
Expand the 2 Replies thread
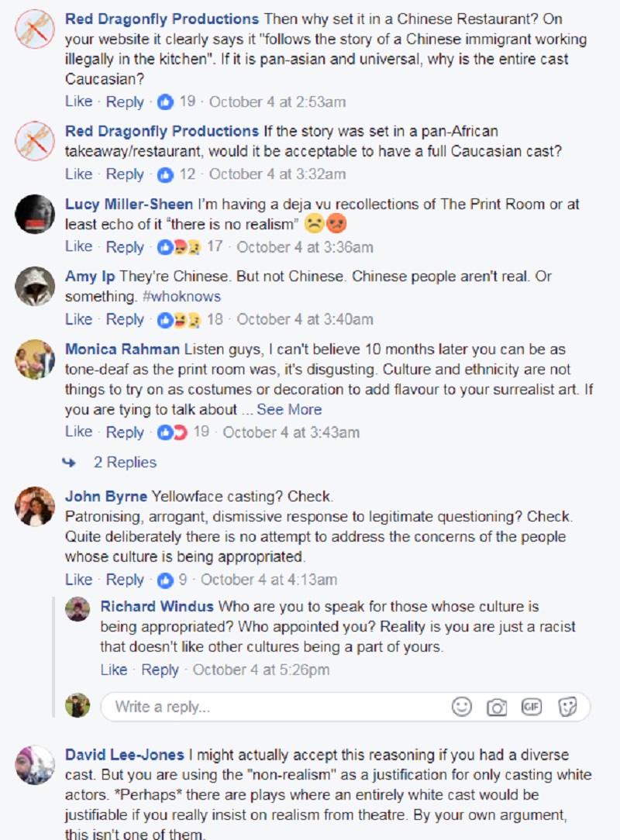coord(125,463)
